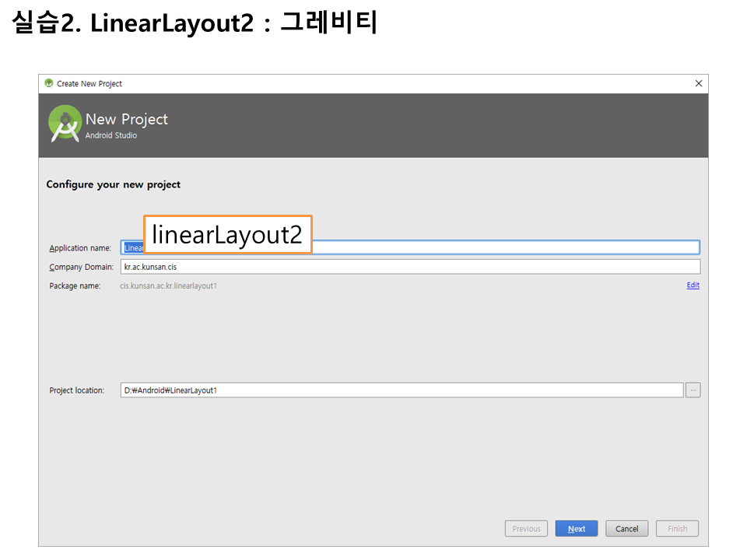Click the Configure your new project heading
Screen dimensions: 747x560
113,184
